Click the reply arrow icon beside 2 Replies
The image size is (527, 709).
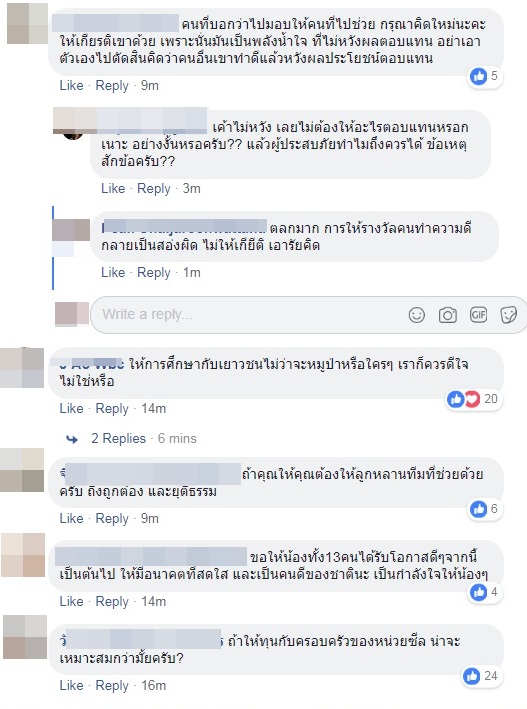[72, 439]
